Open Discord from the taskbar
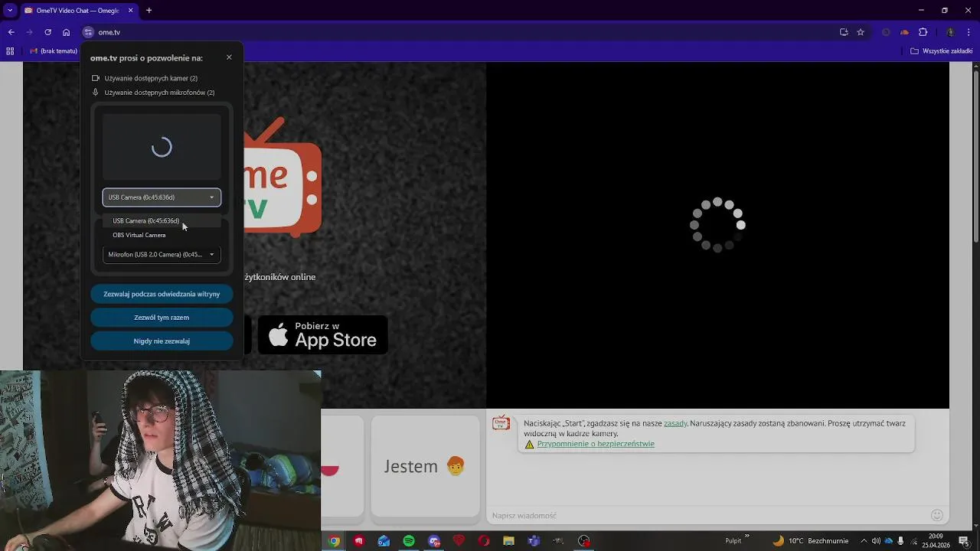The width and height of the screenshot is (980, 551). coord(433,541)
